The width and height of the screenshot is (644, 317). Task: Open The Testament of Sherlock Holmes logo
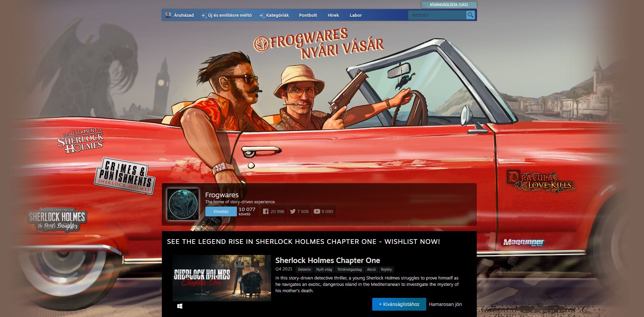(x=81, y=141)
